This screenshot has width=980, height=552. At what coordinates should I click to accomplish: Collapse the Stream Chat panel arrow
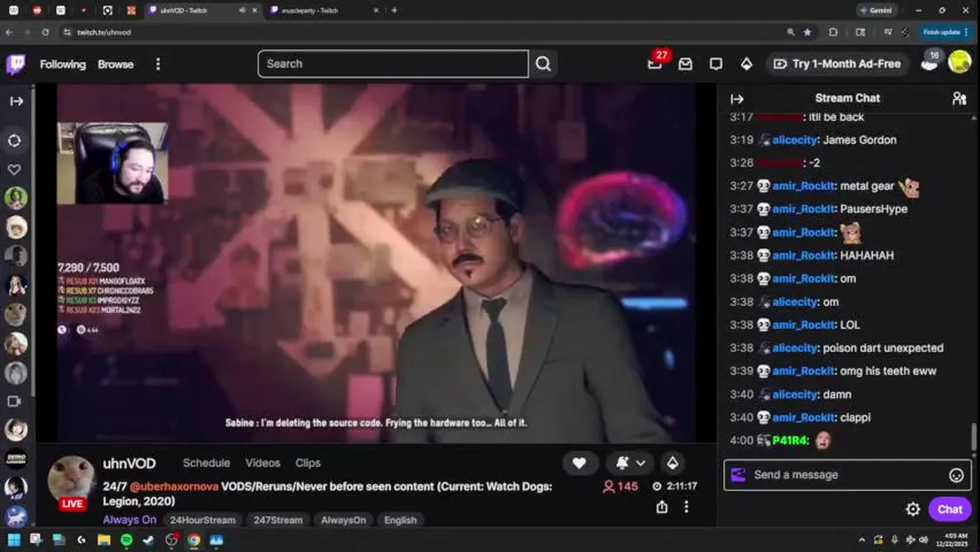[x=737, y=99]
